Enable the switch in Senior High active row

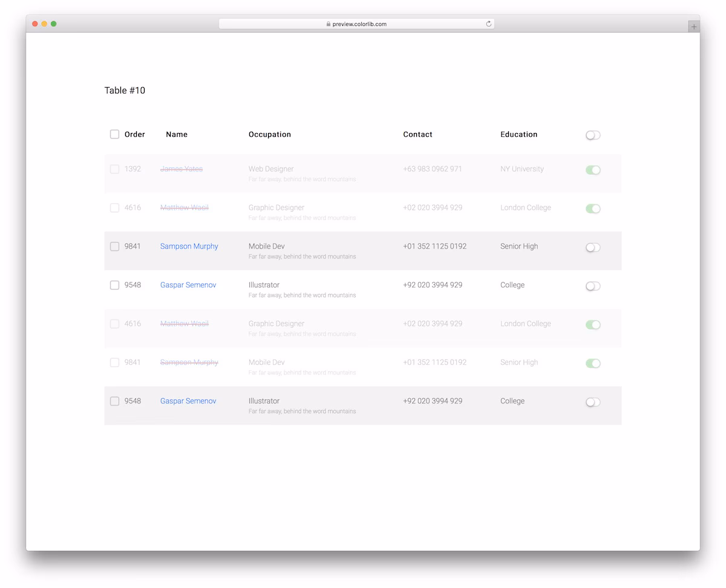[593, 247]
